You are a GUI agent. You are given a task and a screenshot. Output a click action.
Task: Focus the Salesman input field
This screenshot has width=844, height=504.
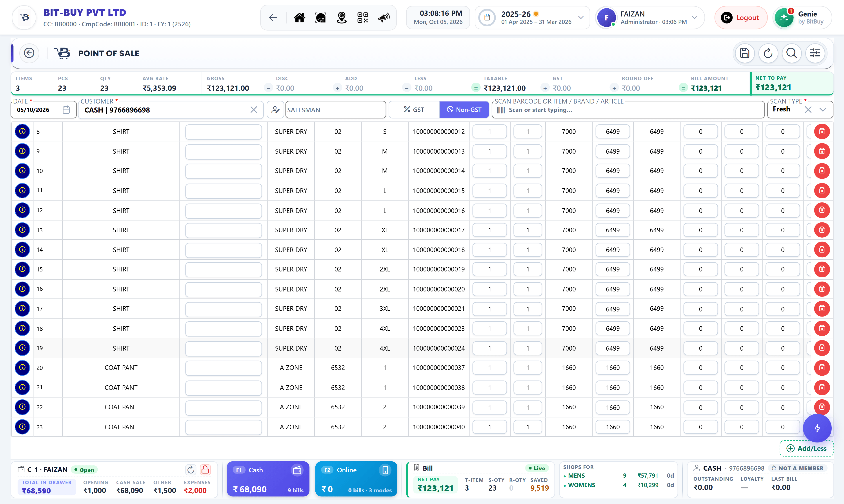pos(335,110)
